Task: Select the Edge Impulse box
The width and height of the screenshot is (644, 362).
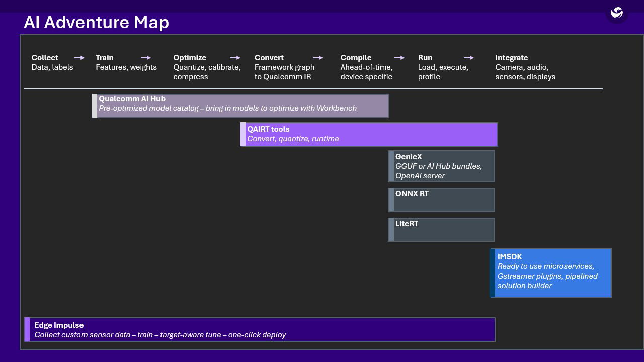Action: [260, 329]
